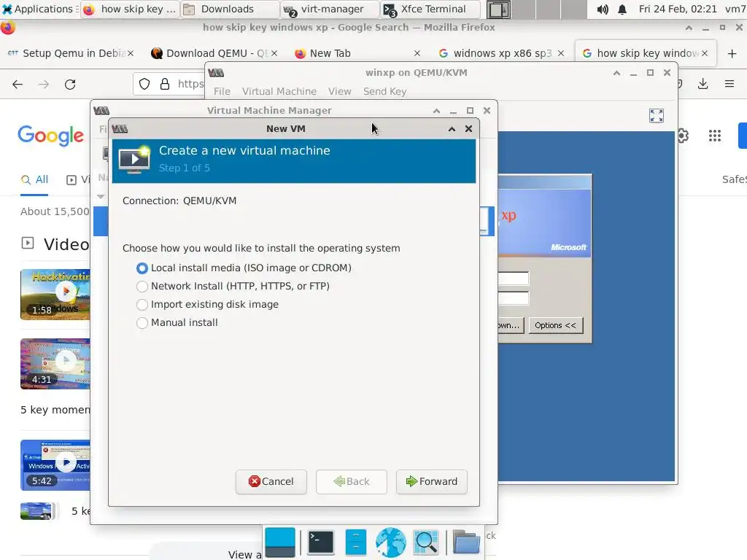The width and height of the screenshot is (747, 560).
Task: Click the Google logo
Action: (51, 136)
